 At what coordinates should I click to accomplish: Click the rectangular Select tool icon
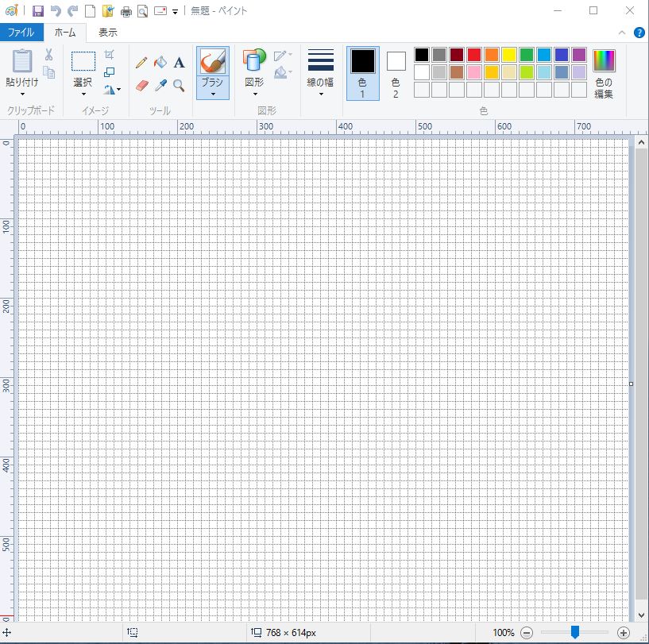coord(83,61)
